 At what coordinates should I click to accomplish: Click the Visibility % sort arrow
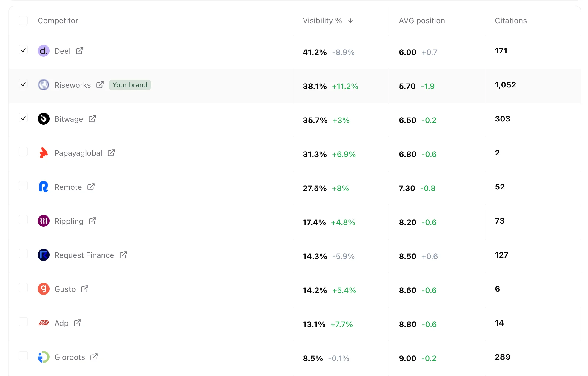tap(351, 21)
